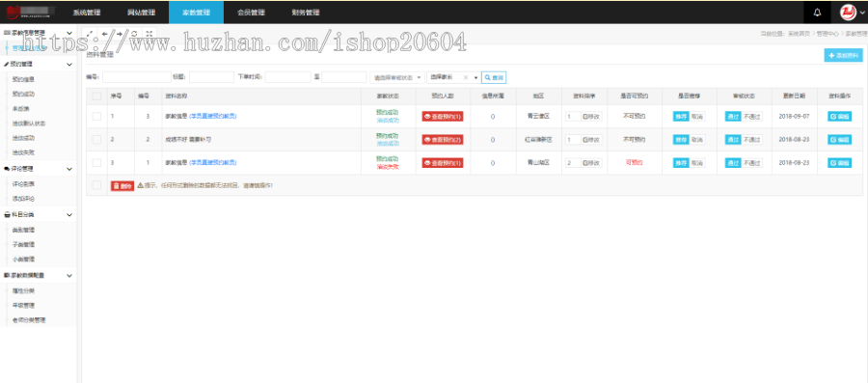The image size is (868, 383).
Task: Open 洽谈成功 in the sidebar
Action: (x=23, y=138)
